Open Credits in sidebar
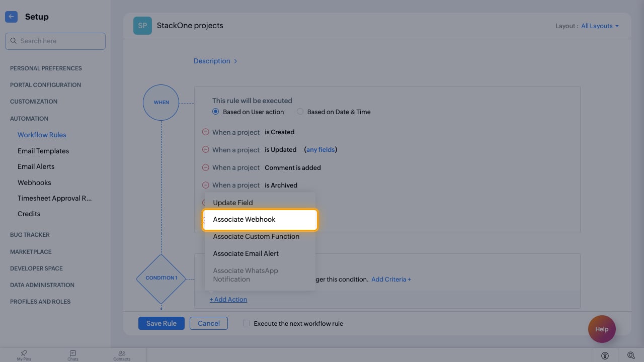This screenshot has width=644, height=362. pos(29,214)
